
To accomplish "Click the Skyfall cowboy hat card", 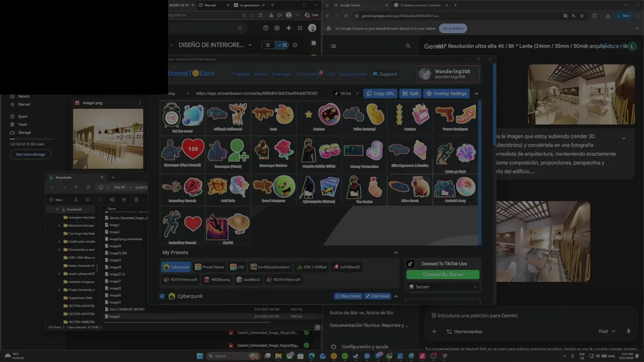I will (227, 226).
